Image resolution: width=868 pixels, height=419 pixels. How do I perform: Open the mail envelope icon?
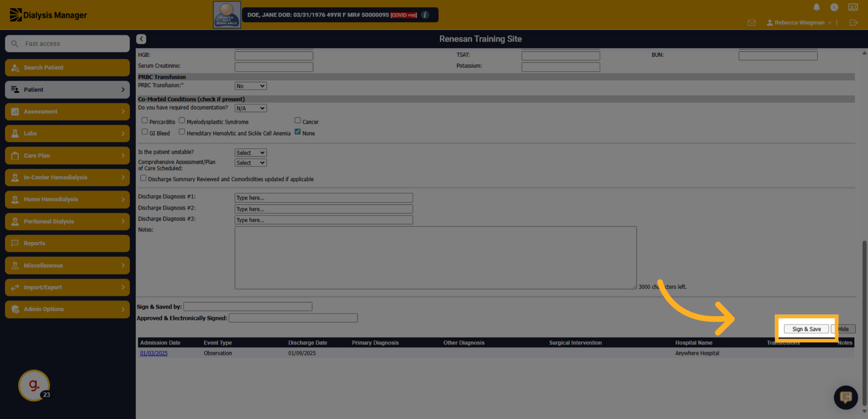752,23
